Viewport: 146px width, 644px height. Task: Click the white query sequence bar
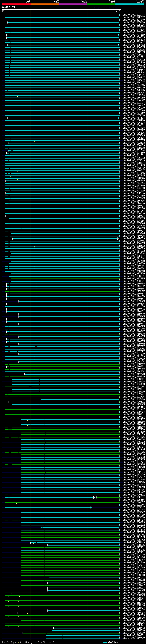[x=61, y=10]
